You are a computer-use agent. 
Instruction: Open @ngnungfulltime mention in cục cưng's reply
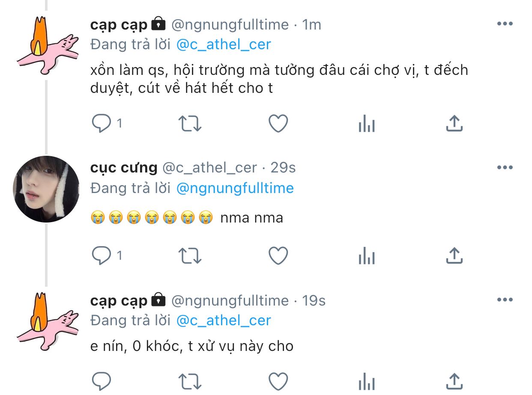pos(235,188)
